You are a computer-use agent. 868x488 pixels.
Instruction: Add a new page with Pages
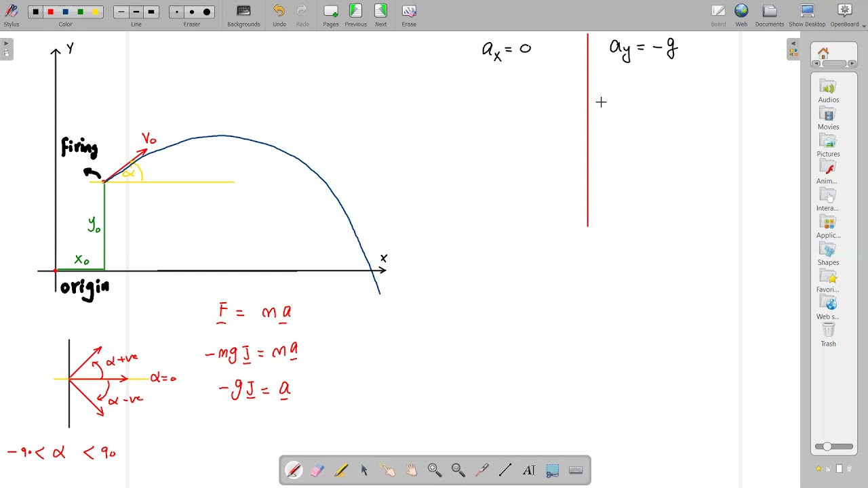point(331,15)
